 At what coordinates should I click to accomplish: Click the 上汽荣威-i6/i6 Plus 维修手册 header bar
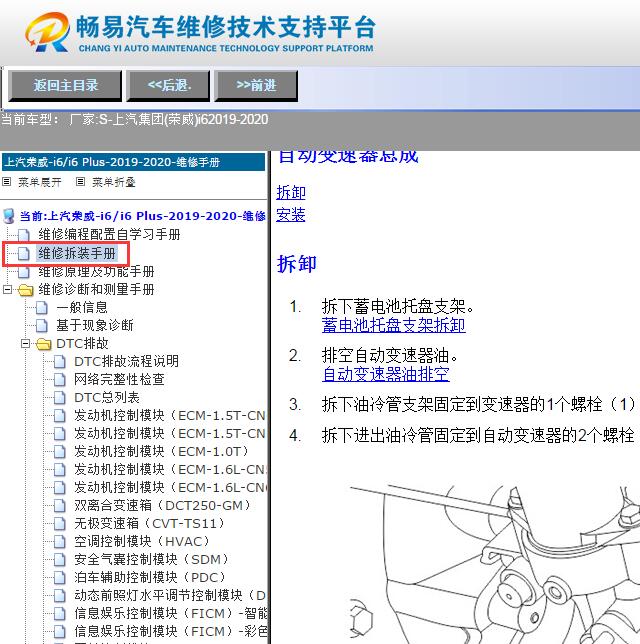point(134,162)
